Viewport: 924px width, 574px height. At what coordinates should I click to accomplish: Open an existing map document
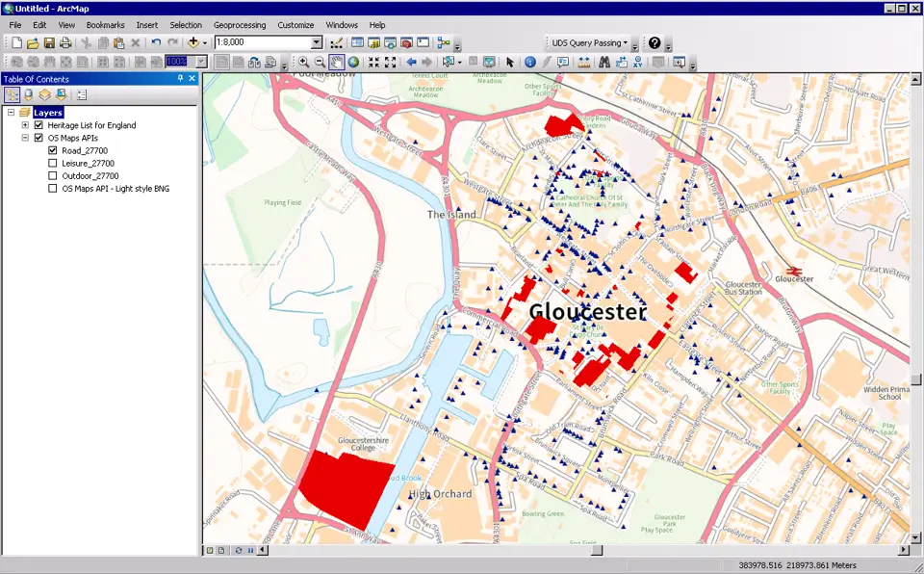click(x=33, y=42)
